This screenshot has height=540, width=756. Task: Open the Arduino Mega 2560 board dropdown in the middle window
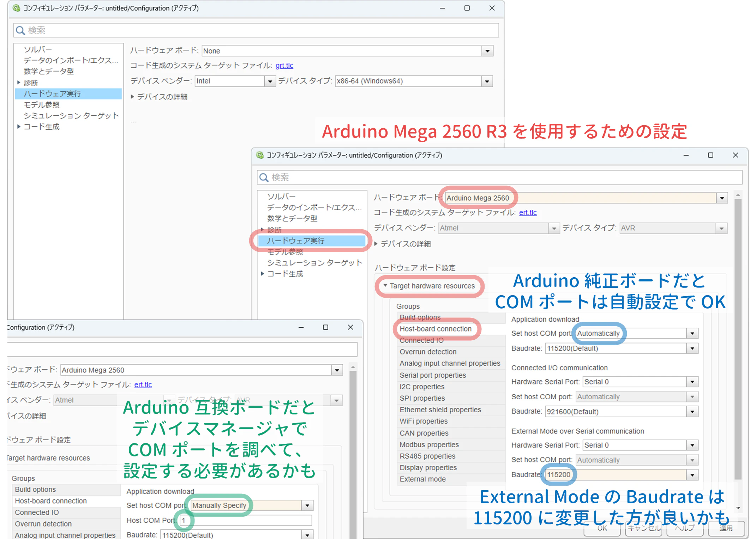(x=722, y=198)
